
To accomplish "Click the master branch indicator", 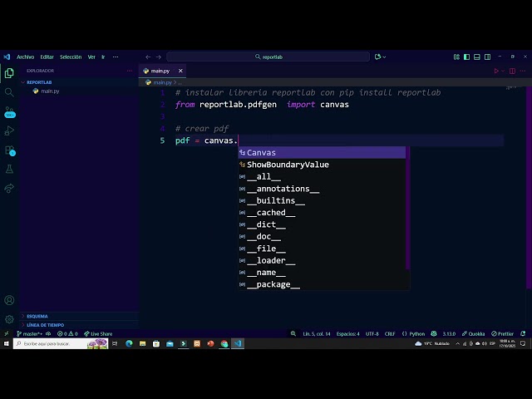I will coord(30,334).
